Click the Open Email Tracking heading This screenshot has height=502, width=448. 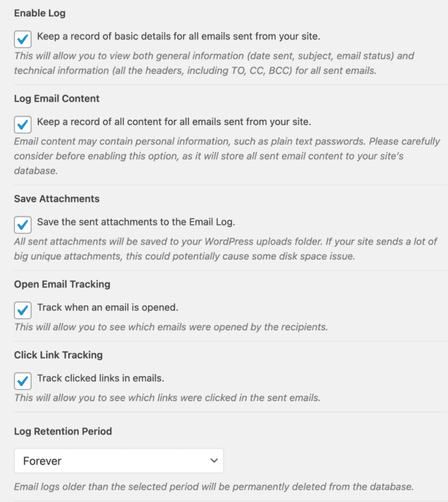click(62, 284)
